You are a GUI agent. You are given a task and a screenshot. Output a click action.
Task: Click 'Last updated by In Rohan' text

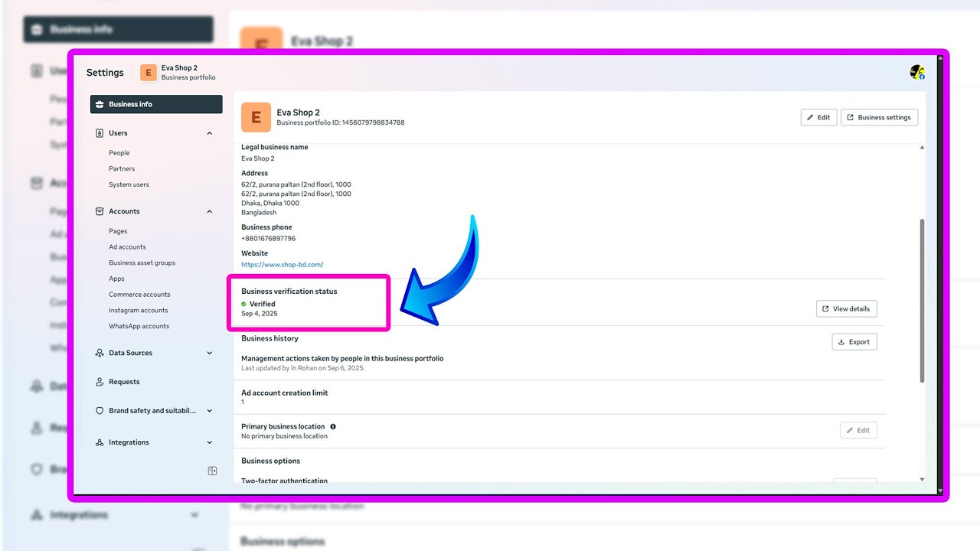click(303, 368)
